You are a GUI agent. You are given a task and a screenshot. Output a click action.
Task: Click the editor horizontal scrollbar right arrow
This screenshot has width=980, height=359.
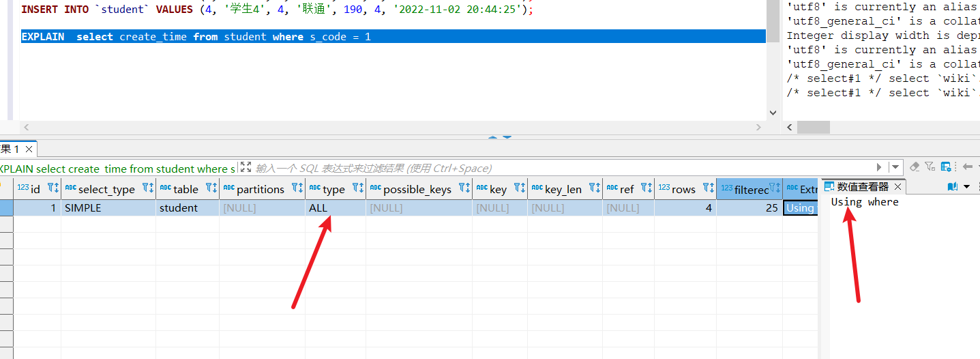[758, 128]
